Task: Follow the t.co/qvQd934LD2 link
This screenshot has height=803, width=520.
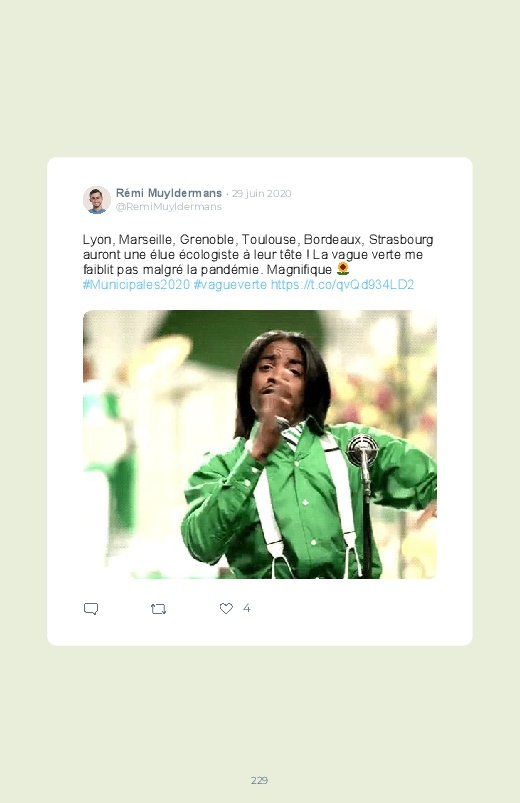Action: pyautogui.click(x=342, y=285)
